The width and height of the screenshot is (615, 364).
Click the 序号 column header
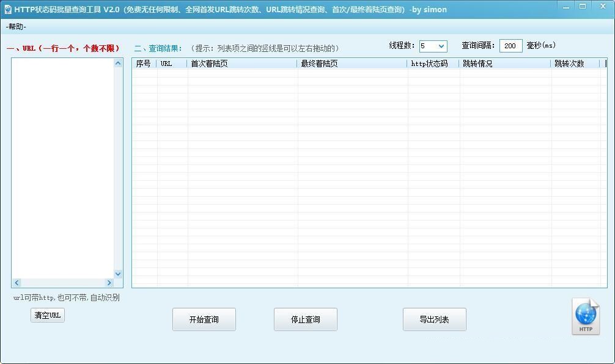144,64
